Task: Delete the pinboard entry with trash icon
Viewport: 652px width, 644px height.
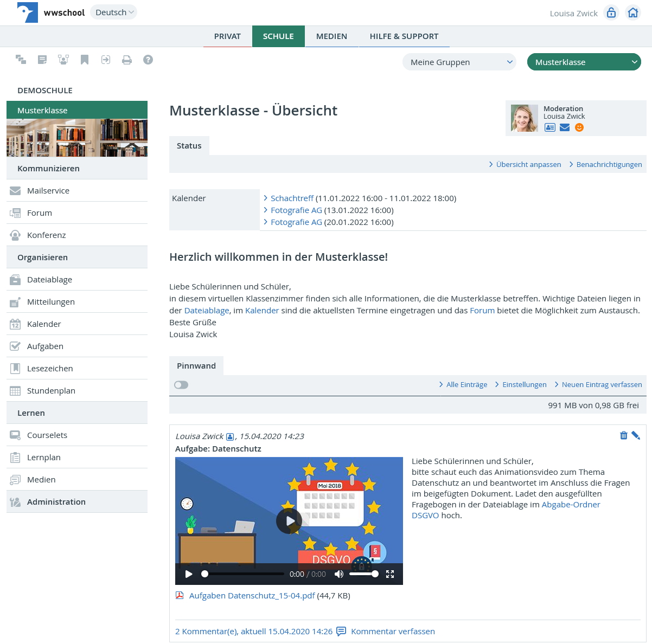Action: [x=624, y=435]
